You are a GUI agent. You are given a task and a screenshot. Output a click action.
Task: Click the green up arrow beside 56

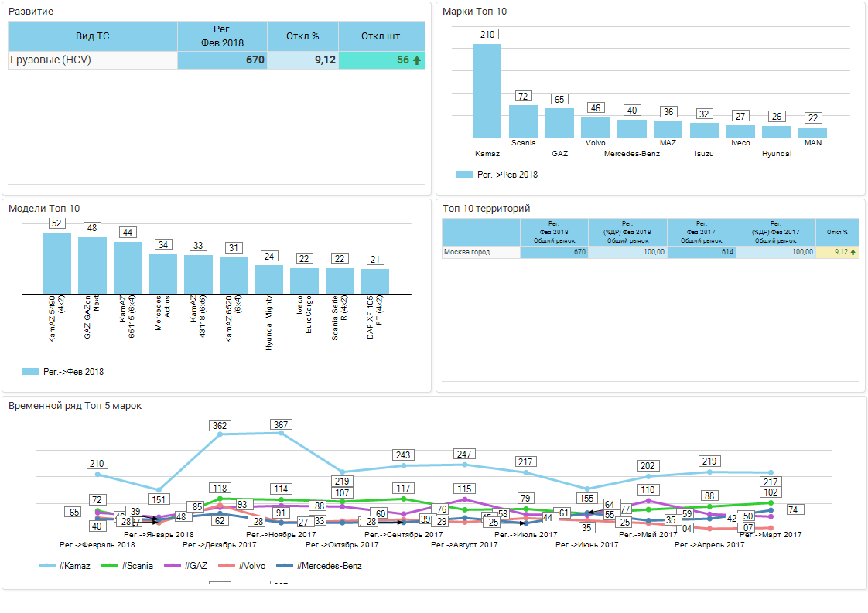tap(417, 60)
